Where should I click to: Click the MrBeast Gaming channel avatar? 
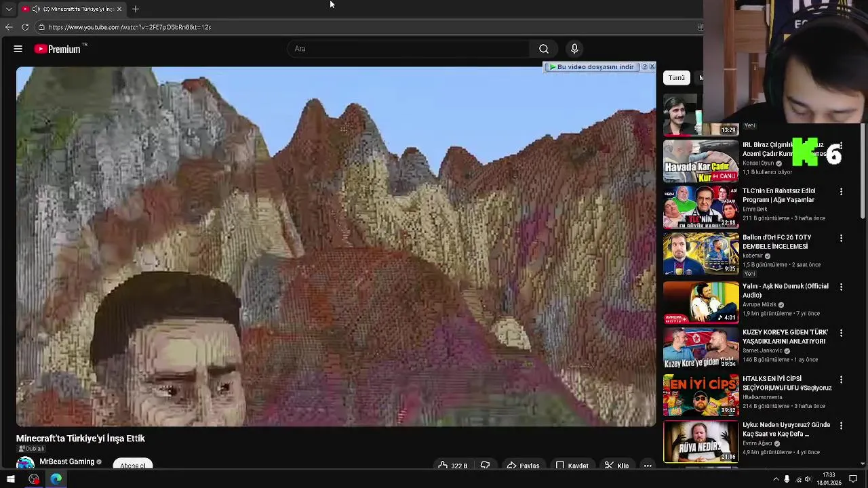pos(25,463)
